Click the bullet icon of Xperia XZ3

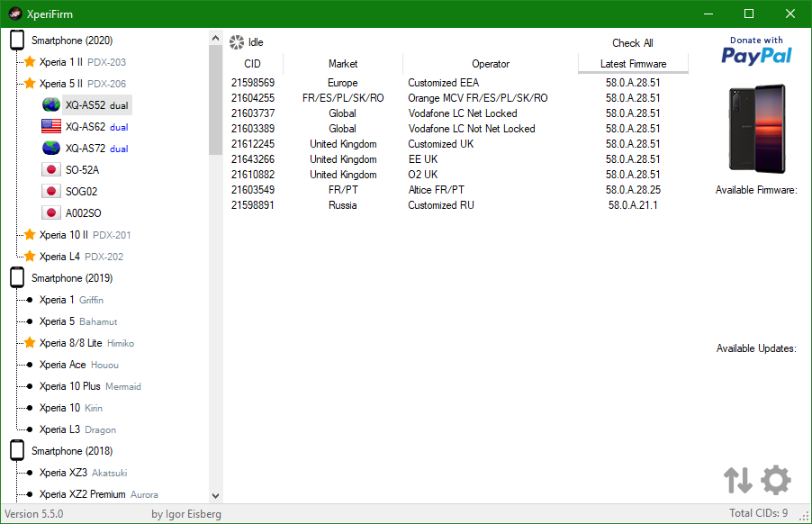[30, 473]
